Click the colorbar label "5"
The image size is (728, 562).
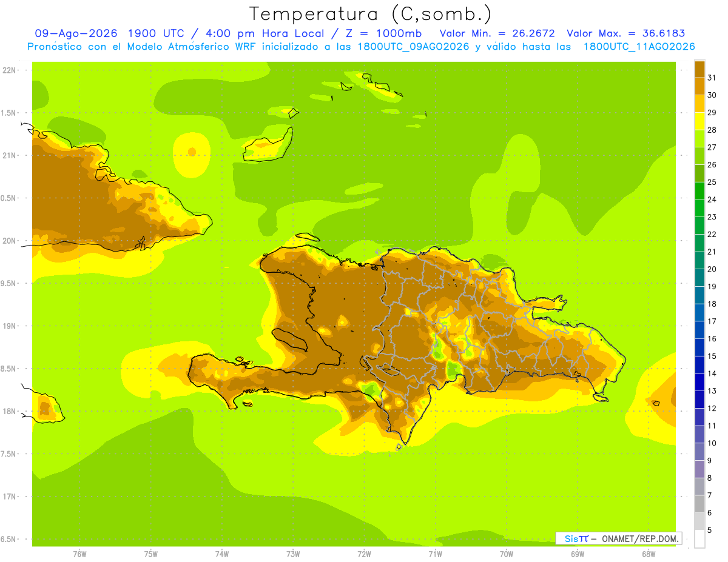pyautogui.click(x=710, y=530)
